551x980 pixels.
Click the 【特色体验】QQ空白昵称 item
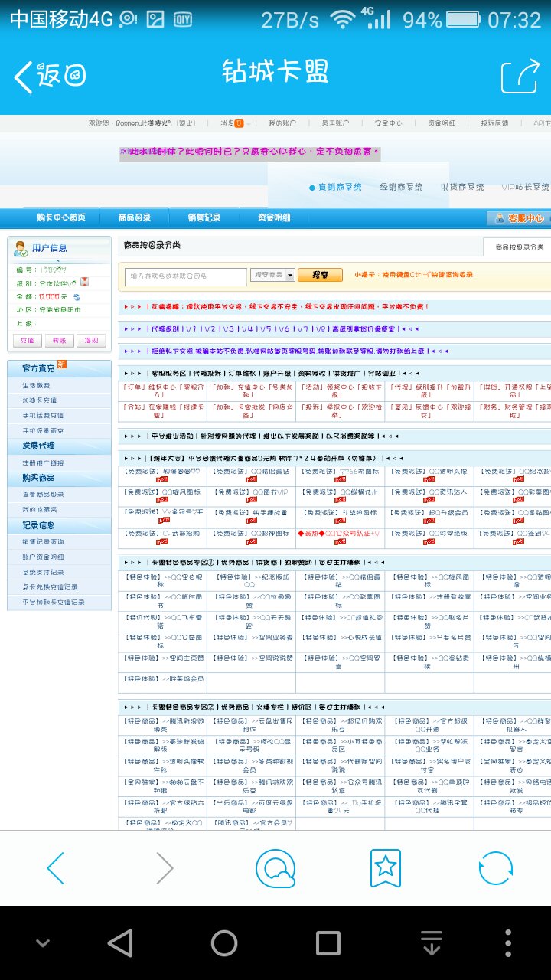(162, 581)
